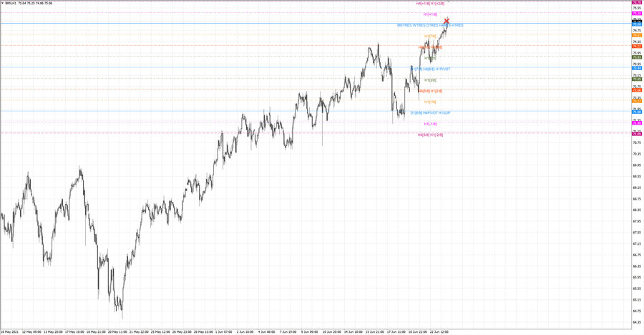644x335 pixels.
Task: Click the 21 May 22:00 time label
Action: pyautogui.click(x=139, y=331)
